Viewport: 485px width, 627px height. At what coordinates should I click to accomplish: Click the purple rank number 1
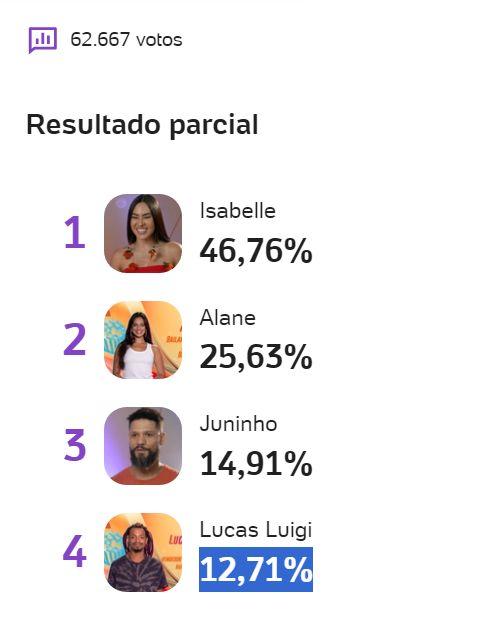pos(75,232)
